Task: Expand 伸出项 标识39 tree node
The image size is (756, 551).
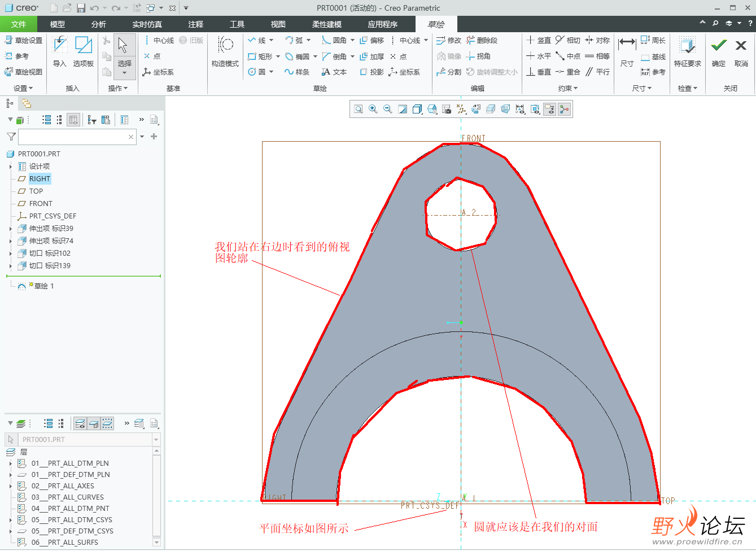Action: pos(11,229)
